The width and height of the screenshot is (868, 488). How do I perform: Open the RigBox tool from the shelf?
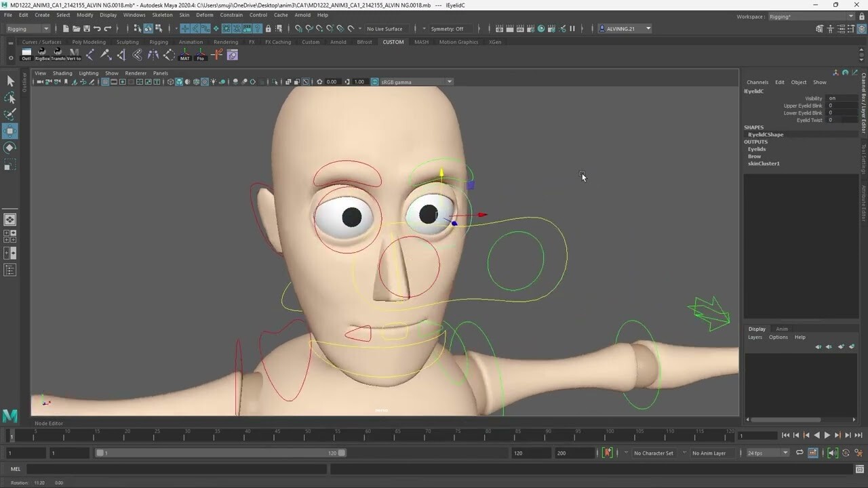coord(41,54)
